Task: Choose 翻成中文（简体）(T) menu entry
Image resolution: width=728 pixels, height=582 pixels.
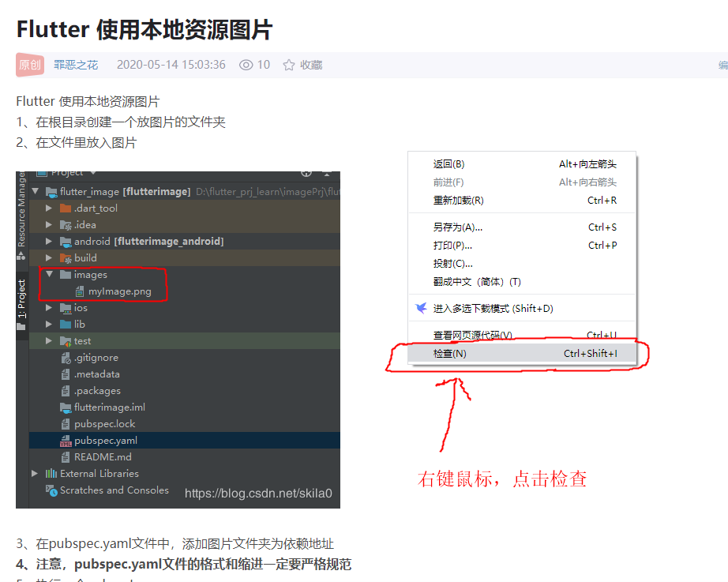Action: [522, 281]
